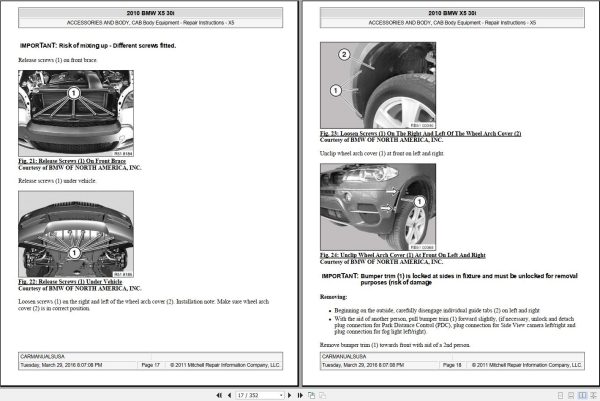
Task: Select two-page facing view
Action: [x=582, y=395]
